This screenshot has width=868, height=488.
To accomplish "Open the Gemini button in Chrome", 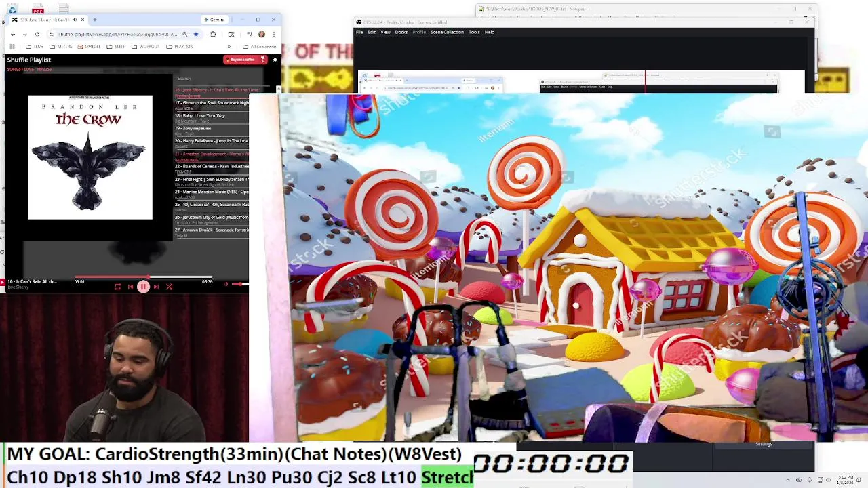I will pos(214,20).
